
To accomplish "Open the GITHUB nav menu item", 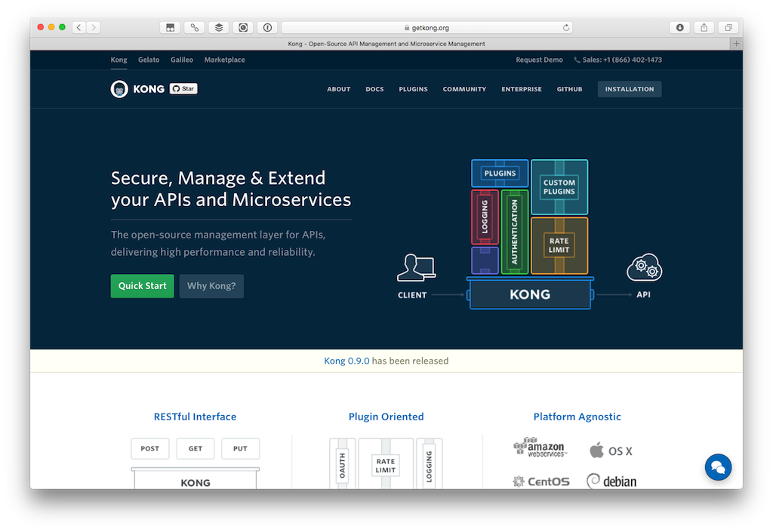I will coord(569,89).
